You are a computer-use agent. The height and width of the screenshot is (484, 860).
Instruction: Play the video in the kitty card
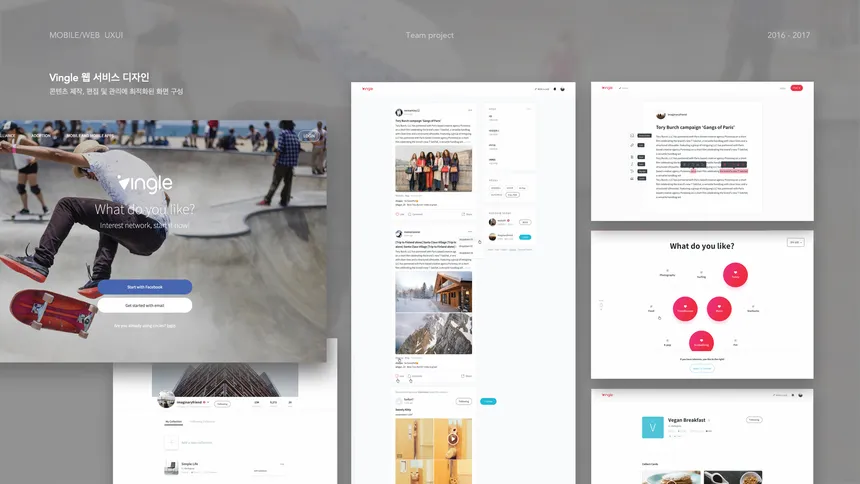tap(452, 439)
